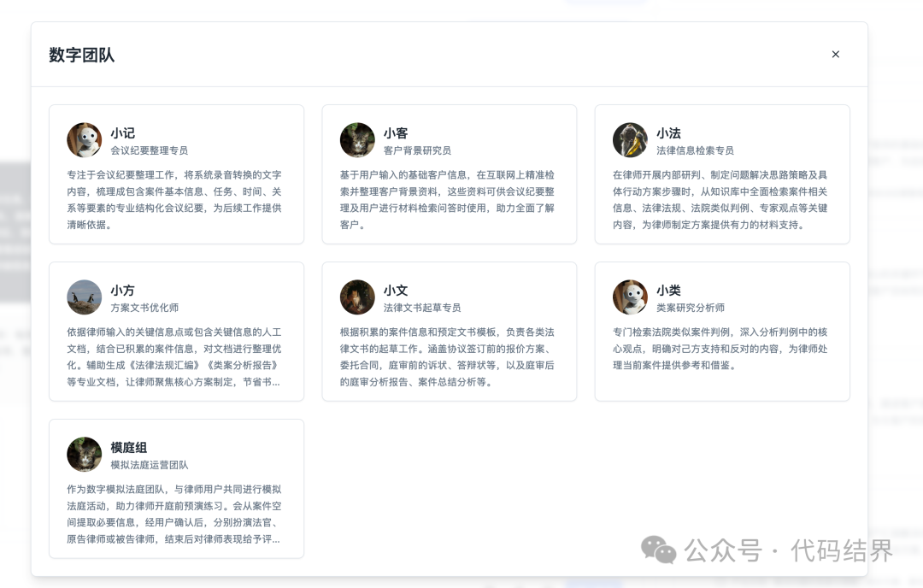
Task: Open the 小记 card description text
Action: point(174,200)
